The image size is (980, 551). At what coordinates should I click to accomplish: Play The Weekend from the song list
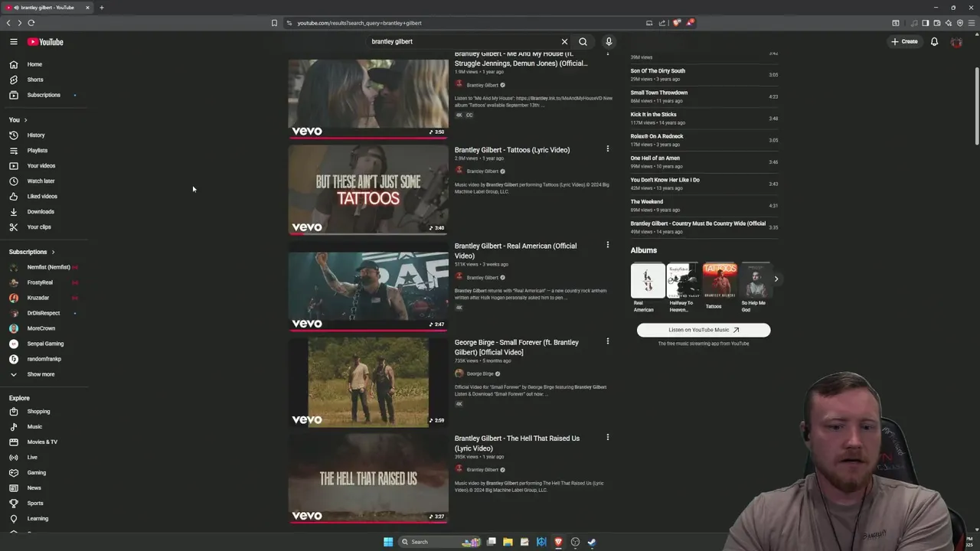pyautogui.click(x=647, y=202)
